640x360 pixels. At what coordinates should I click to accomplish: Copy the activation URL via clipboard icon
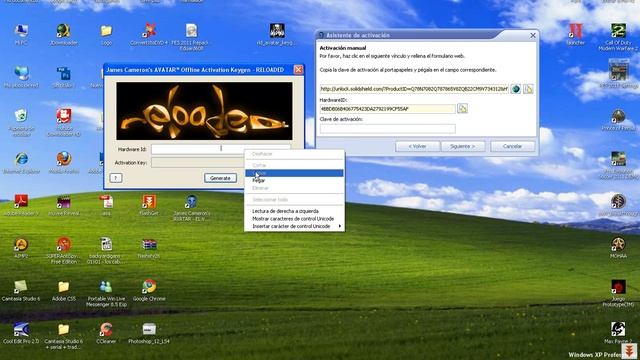[x=528, y=89]
